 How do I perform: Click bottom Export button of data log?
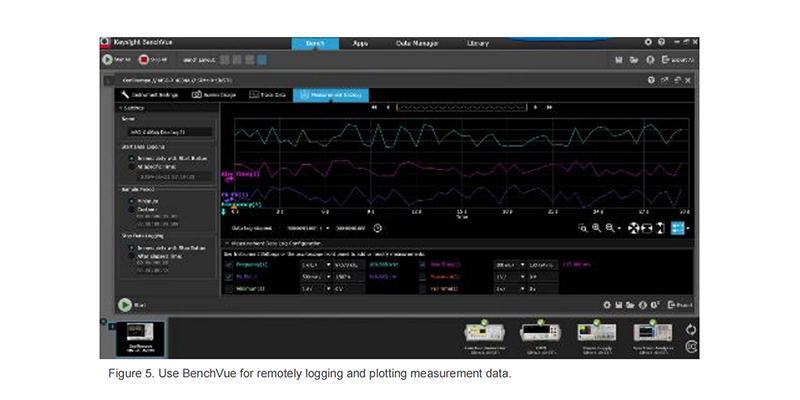point(680,305)
